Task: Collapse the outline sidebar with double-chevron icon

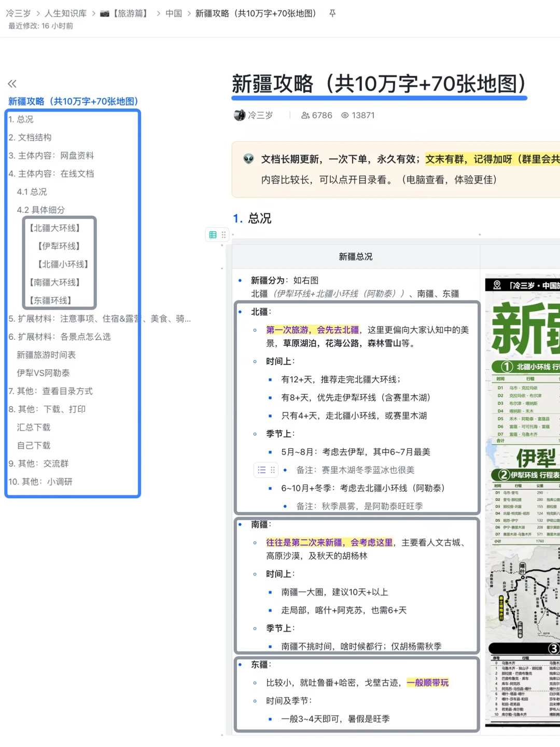Action: coord(12,84)
